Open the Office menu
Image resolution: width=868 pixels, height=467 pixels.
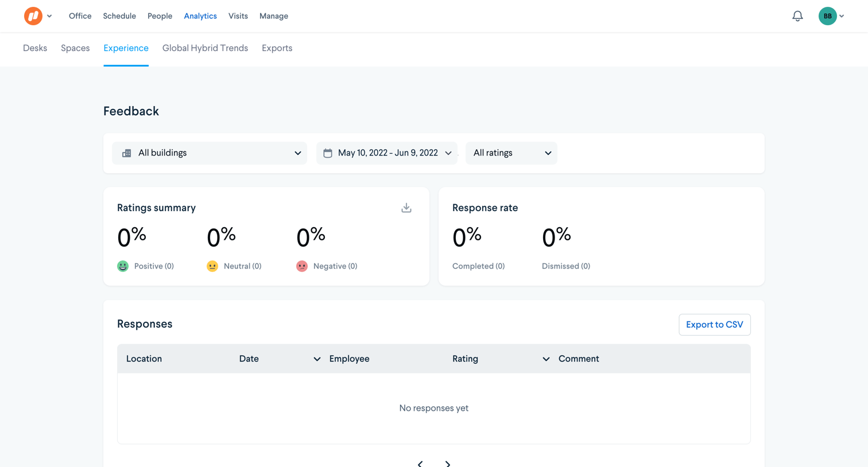point(80,16)
